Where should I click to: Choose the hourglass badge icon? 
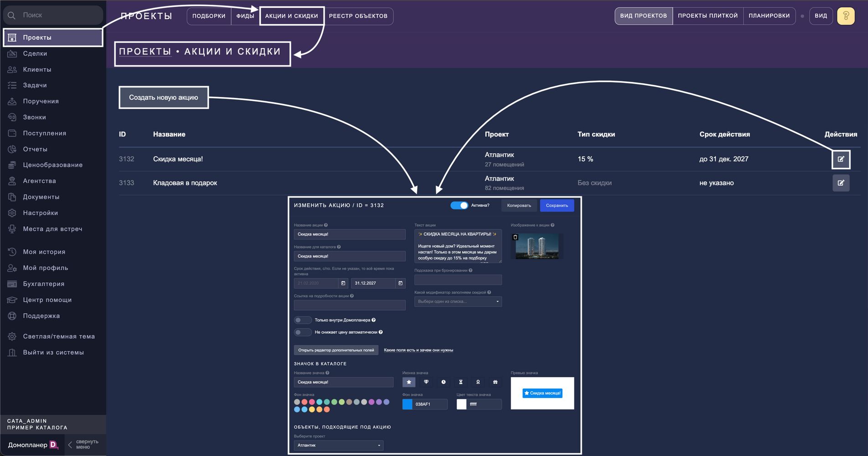460,382
